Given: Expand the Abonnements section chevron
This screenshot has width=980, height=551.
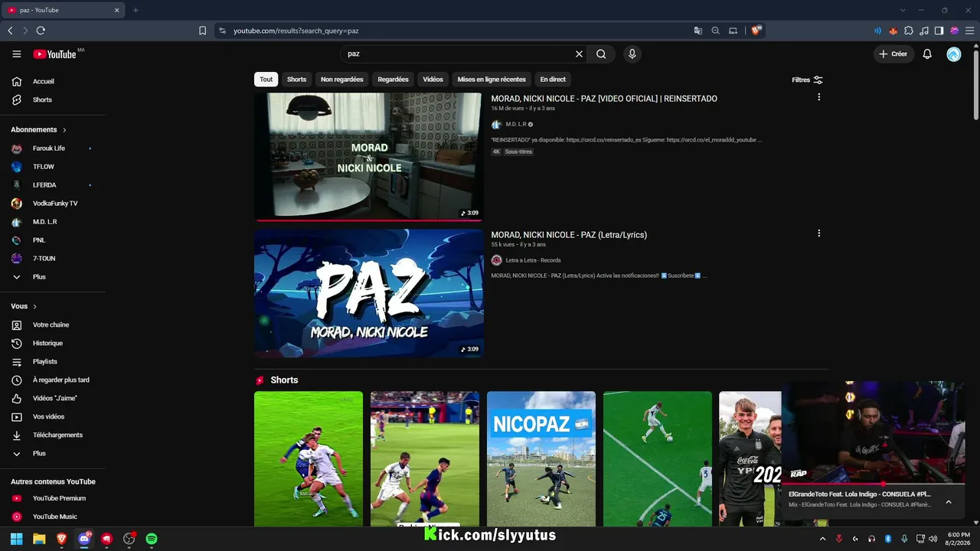Looking at the screenshot, I should [x=64, y=130].
